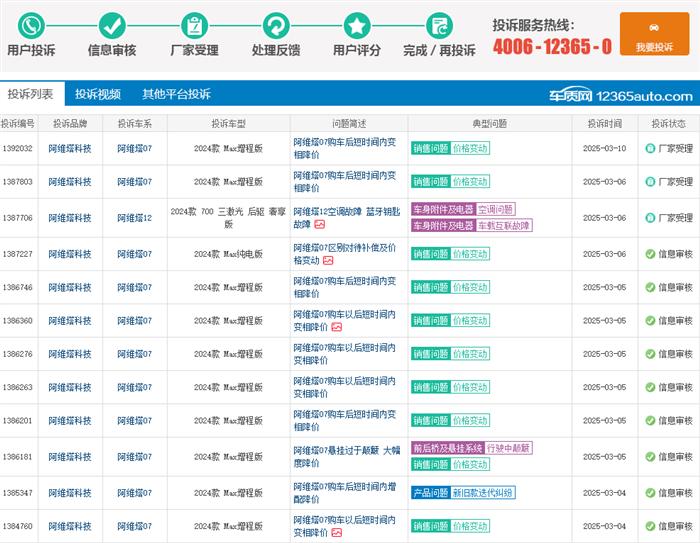Switch to the 其他平台投诉 tab
This screenshot has height=543, width=700.
(176, 94)
